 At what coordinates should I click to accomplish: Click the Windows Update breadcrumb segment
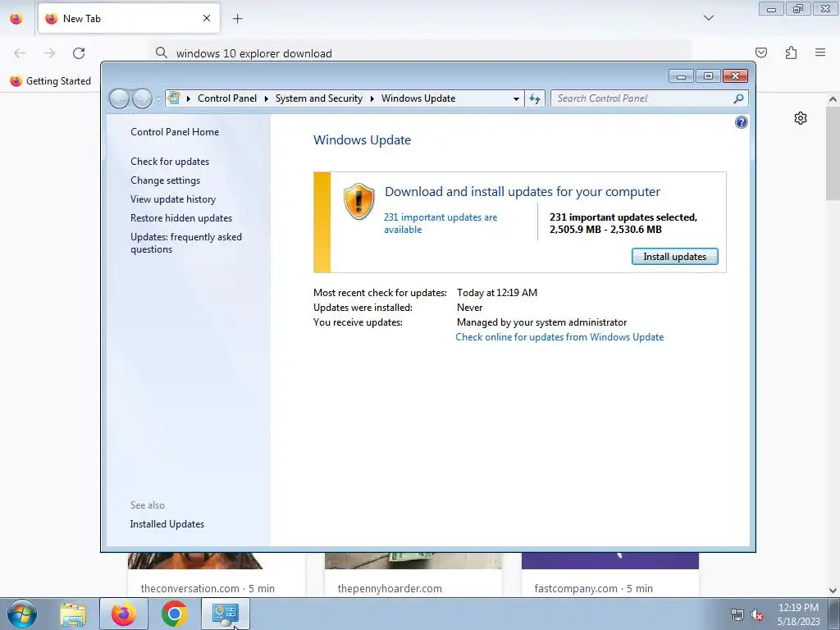point(418,98)
